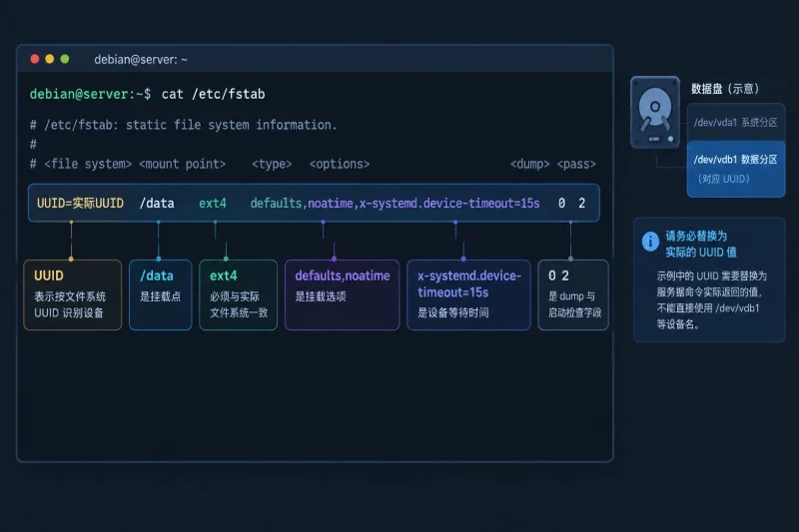The width and height of the screenshot is (799, 532).
Task: Select the hard disk drive icon
Action: coord(655,113)
